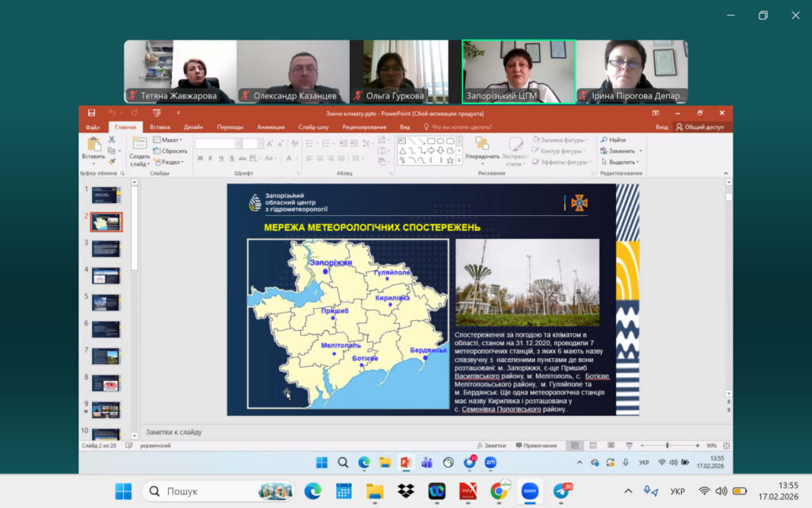812x508 pixels.
Task: Click the Cut scissors icon
Action: tap(112, 140)
